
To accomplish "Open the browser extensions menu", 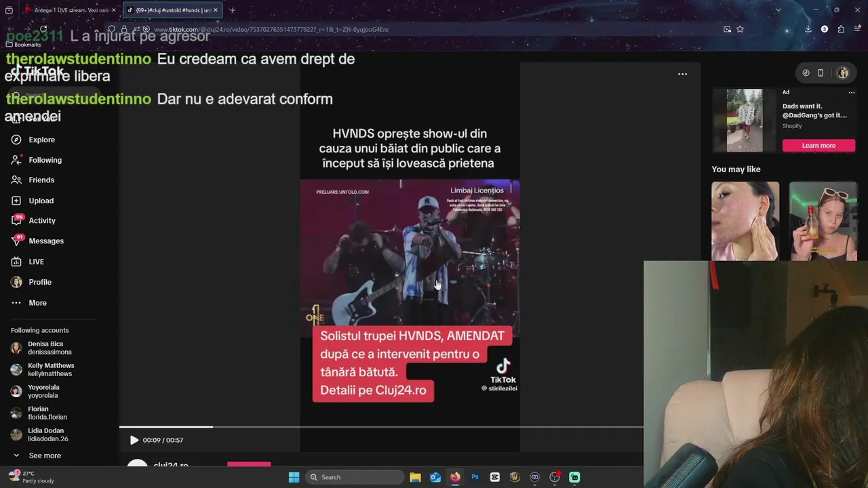I will (x=841, y=29).
